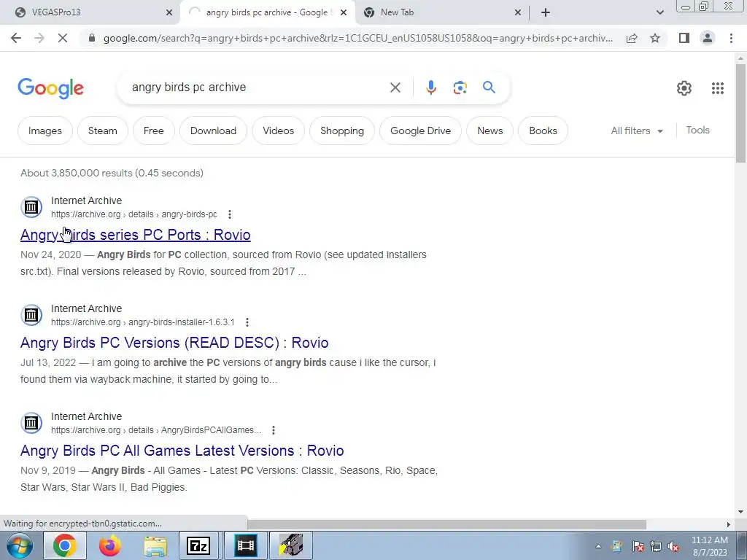Open Angry Birds PC All Games Latest Versions
The width and height of the screenshot is (747, 560).
182,451
